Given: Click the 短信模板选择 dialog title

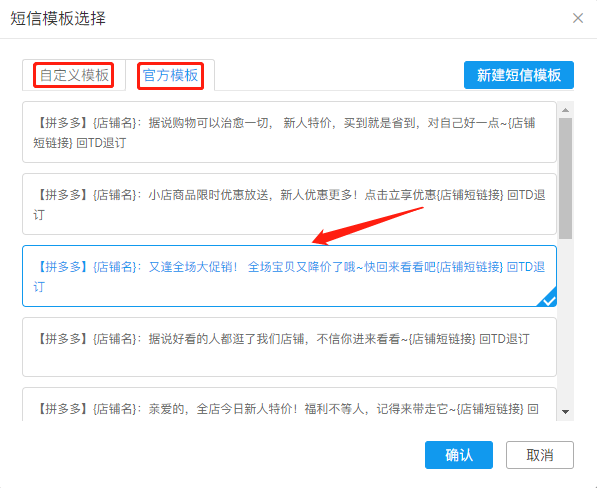Looking at the screenshot, I should tap(58, 18).
